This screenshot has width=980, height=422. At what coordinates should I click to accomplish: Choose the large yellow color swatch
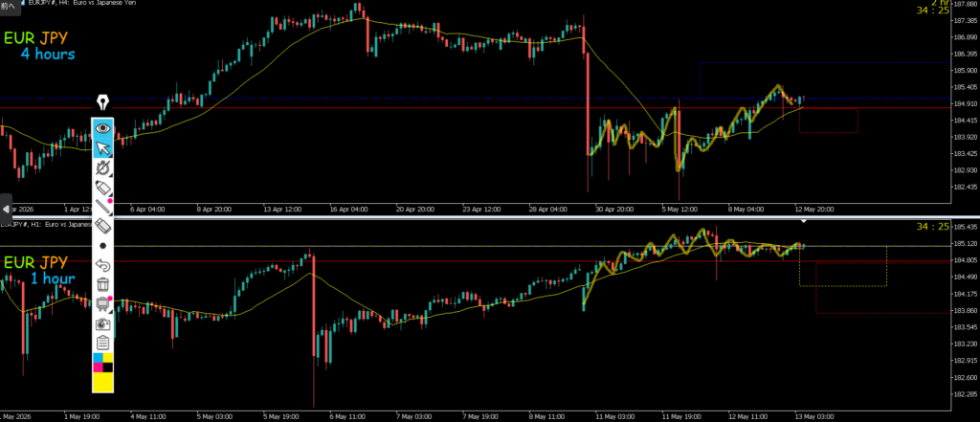click(x=103, y=382)
